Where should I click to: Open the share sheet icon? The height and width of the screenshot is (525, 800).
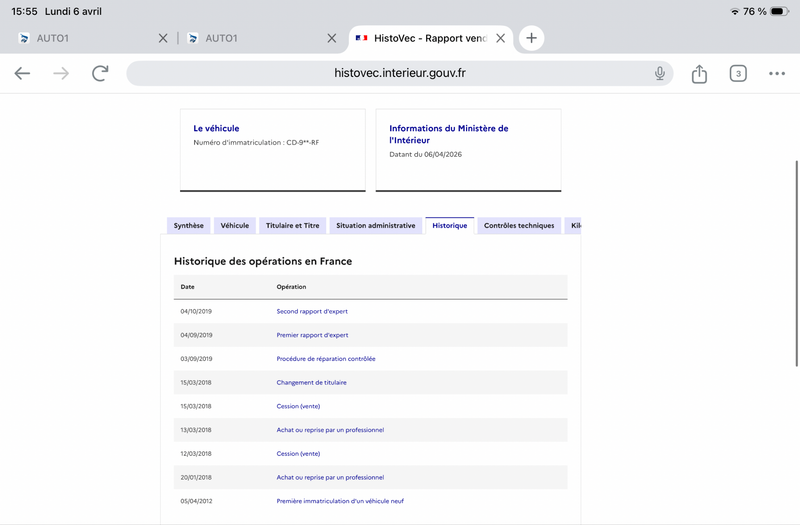[x=699, y=73]
